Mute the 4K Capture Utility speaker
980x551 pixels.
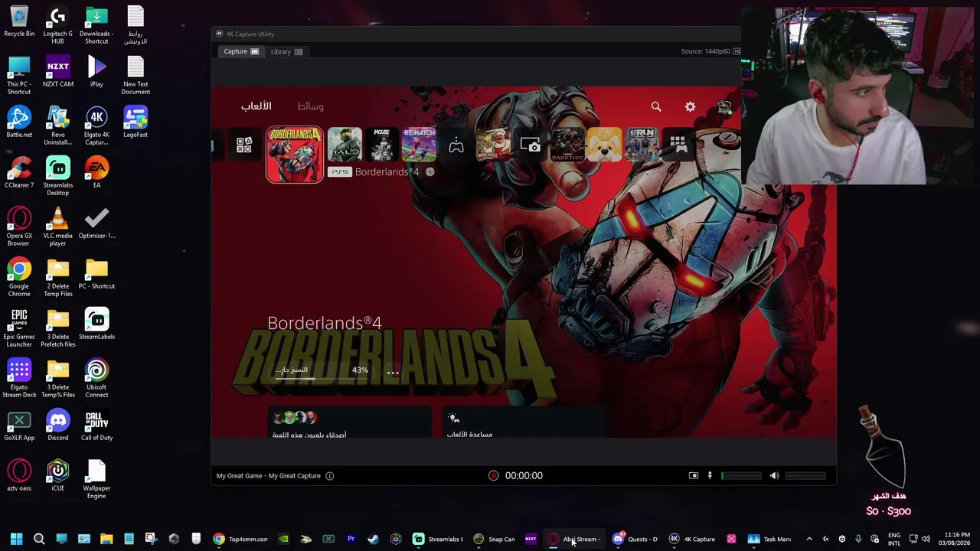coord(774,476)
